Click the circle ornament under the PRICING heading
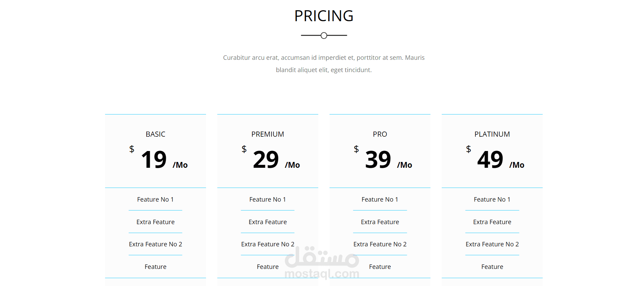644x286 pixels. click(x=324, y=36)
